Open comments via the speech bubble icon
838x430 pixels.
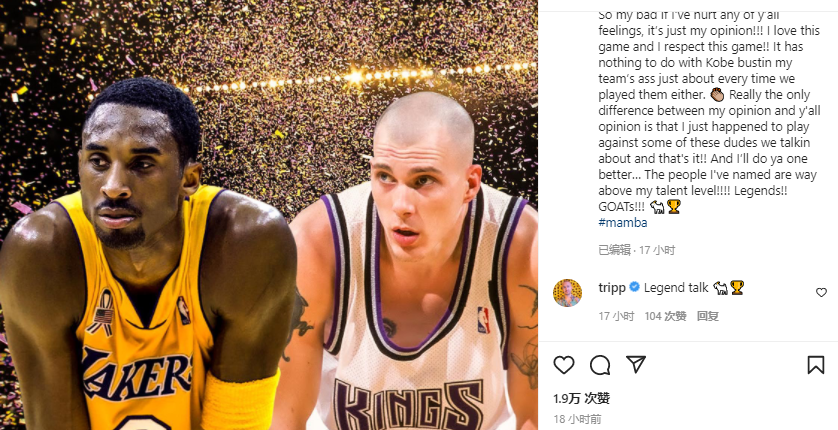600,365
